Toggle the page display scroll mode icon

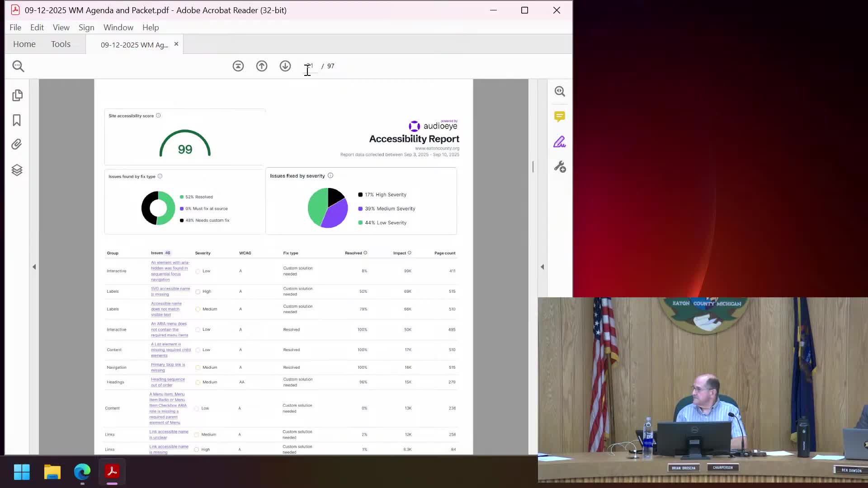(x=238, y=66)
